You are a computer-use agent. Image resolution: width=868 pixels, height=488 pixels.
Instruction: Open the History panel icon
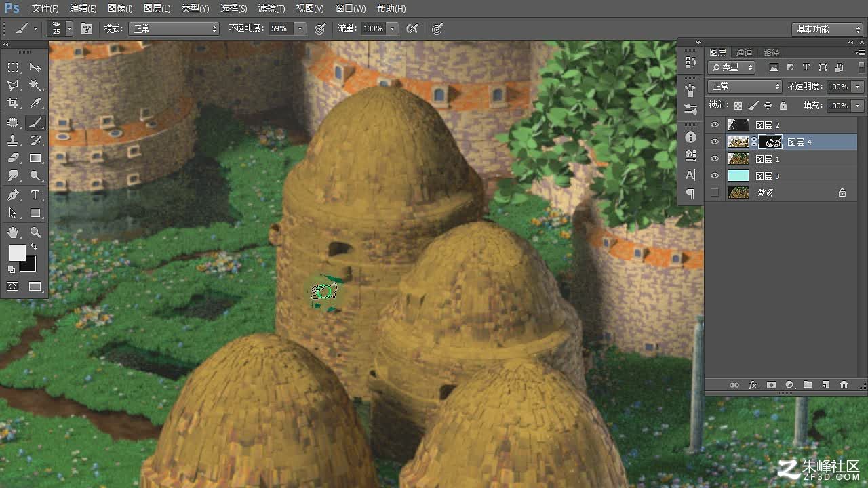tap(690, 62)
